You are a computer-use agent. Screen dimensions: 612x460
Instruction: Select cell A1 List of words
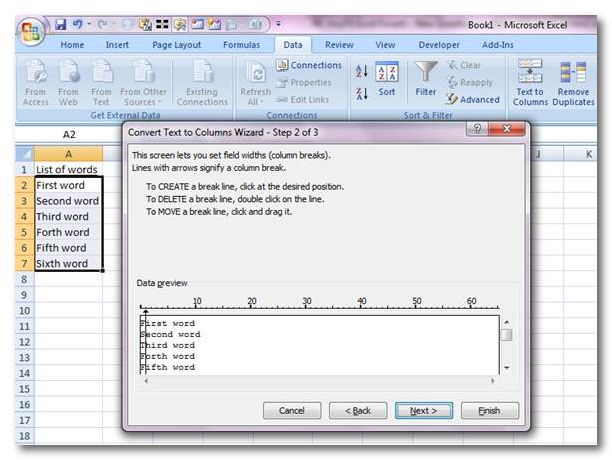pos(68,169)
